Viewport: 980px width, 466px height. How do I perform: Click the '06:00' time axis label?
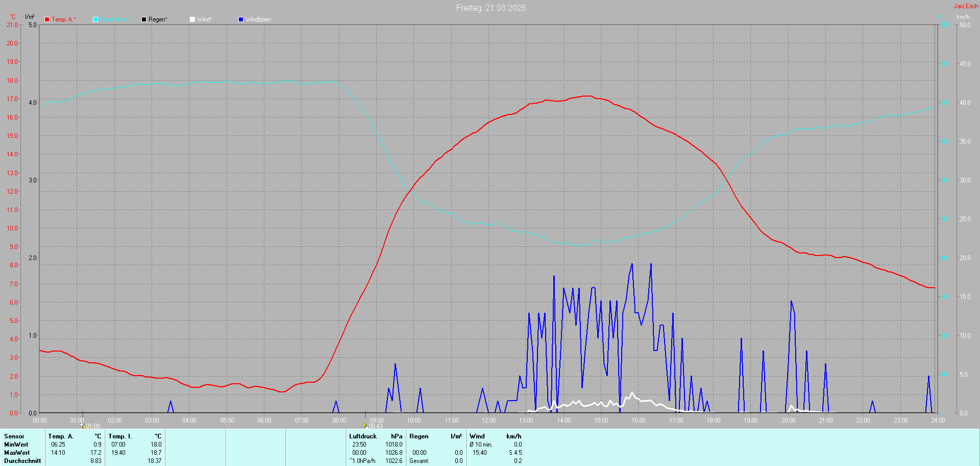264,421
